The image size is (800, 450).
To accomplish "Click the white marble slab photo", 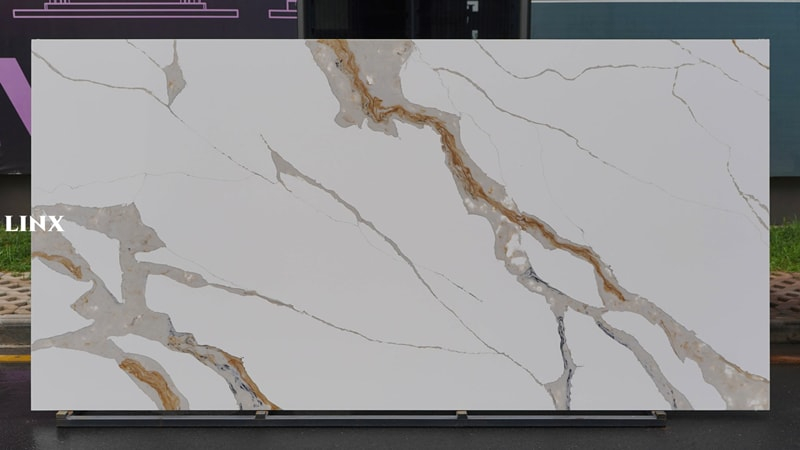I will click(400, 225).
